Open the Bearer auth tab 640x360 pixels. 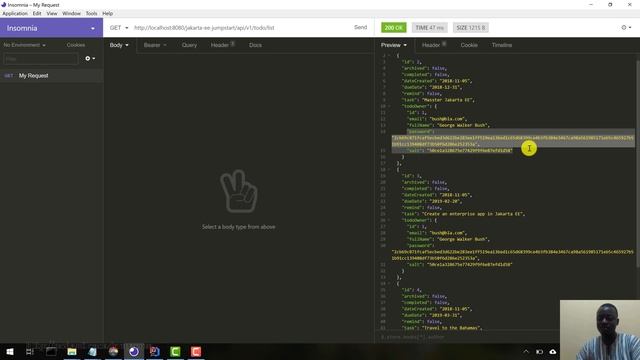155,45
